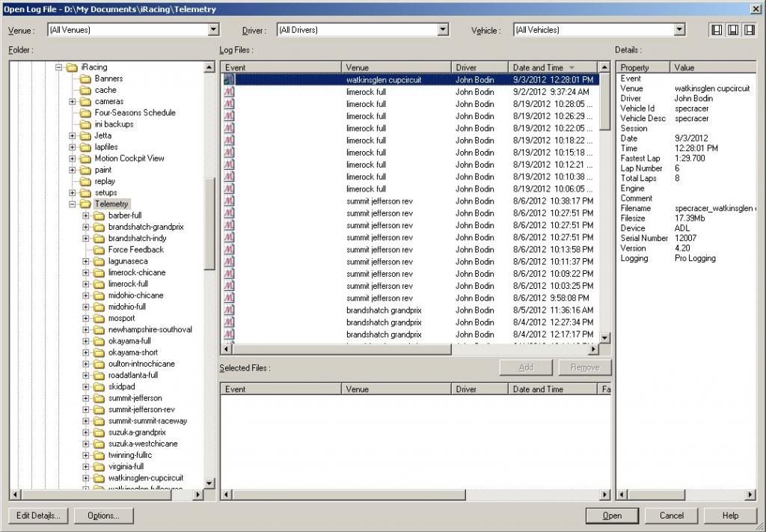
Task: Click folder tree vertical scrollbar thumb
Action: (209, 224)
